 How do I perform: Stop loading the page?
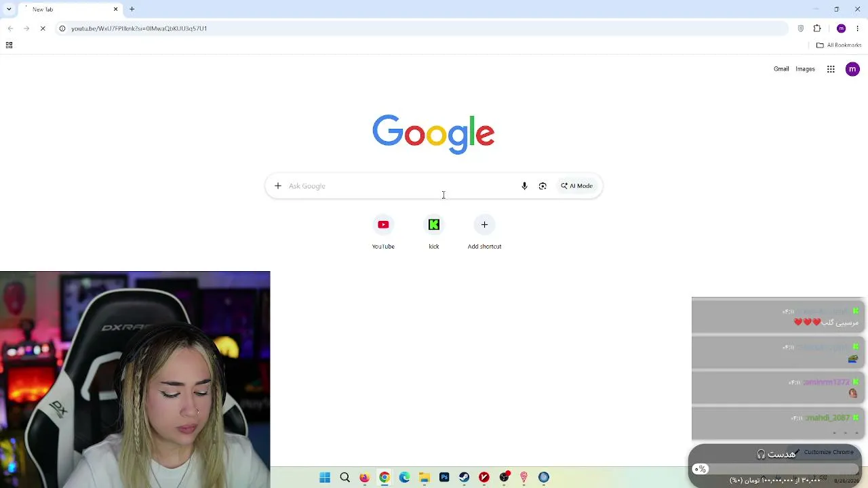[43, 28]
